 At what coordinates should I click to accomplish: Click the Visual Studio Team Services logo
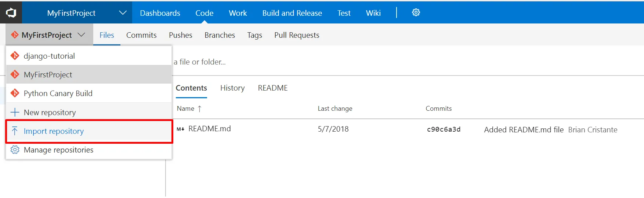11,13
